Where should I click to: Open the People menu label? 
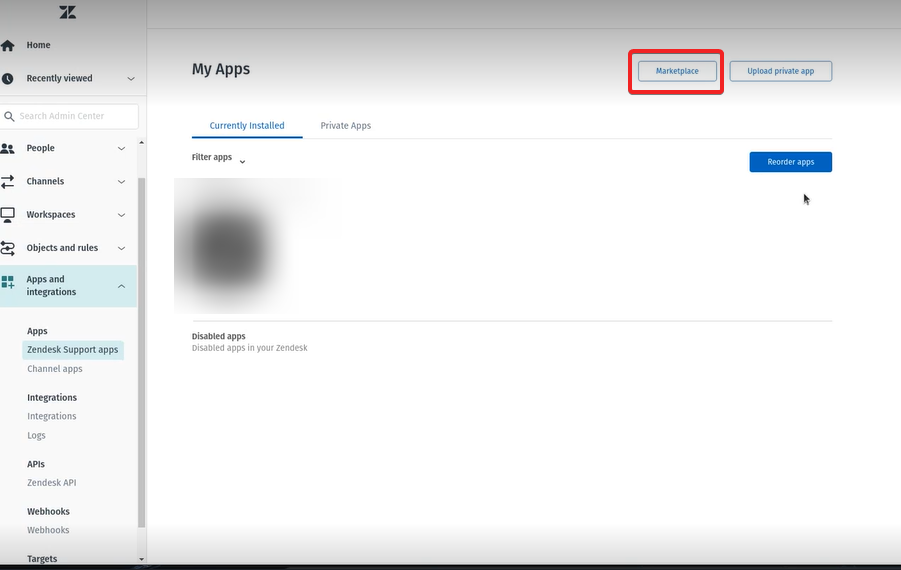[x=40, y=148]
